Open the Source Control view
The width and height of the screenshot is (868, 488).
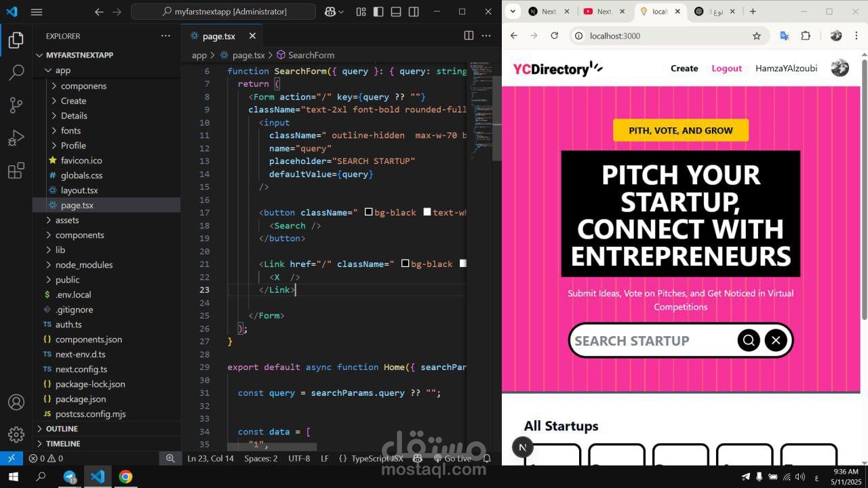click(x=16, y=105)
